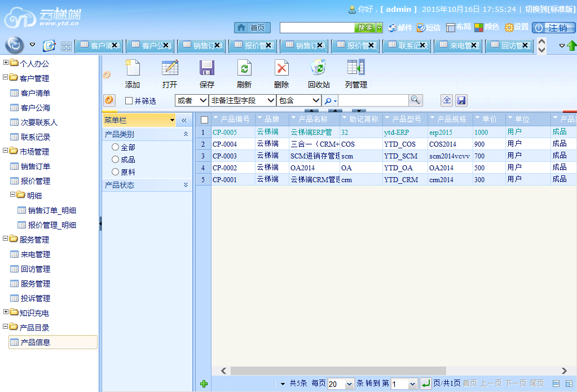This screenshot has height=392, width=577.
Task: Save filter with the blue floppy icon
Action: [x=461, y=100]
